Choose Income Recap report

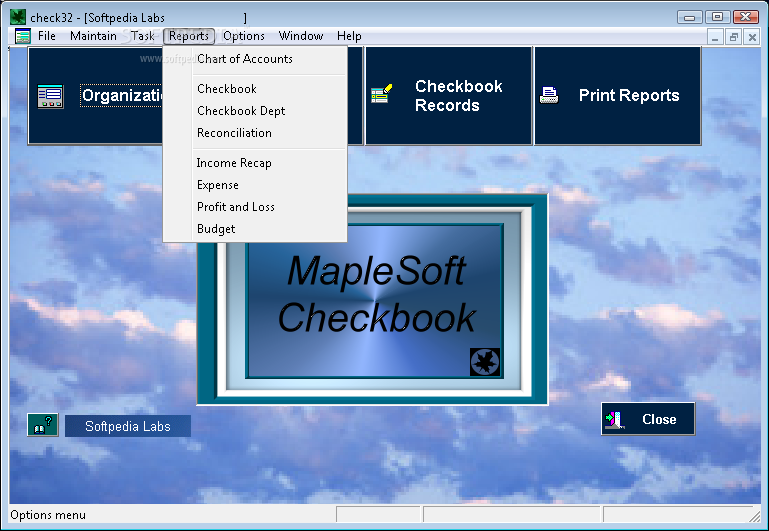(255, 163)
